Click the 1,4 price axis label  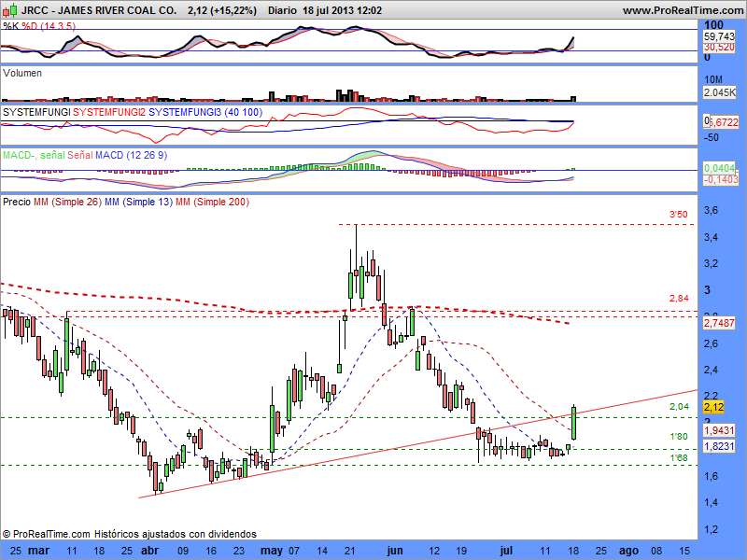[711, 502]
